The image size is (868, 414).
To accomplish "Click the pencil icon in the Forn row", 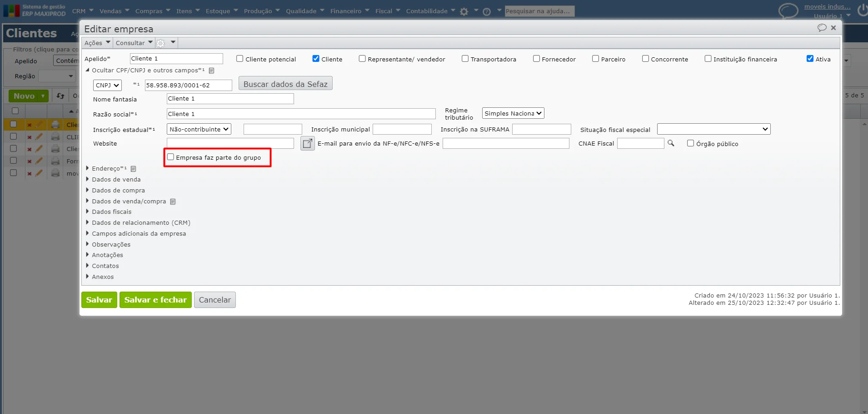I will point(39,161).
